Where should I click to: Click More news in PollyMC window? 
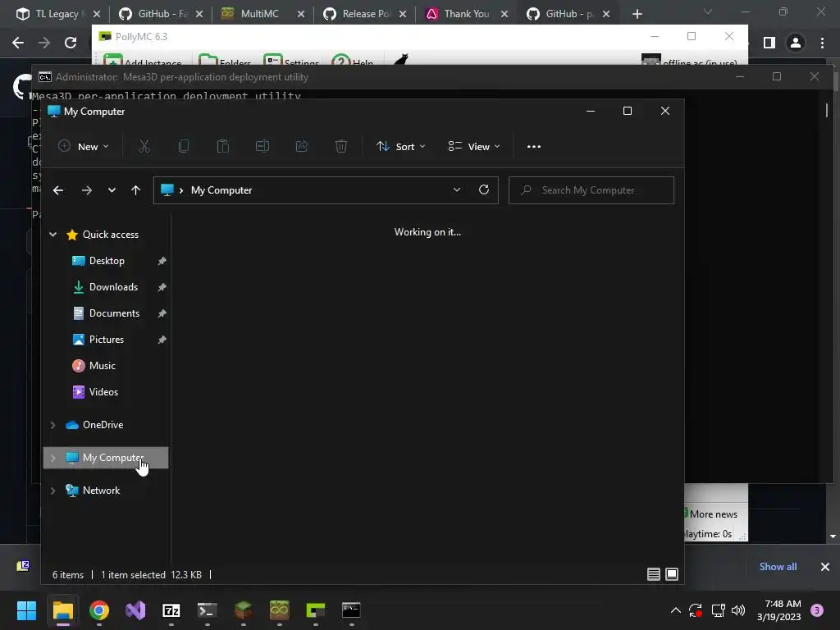(713, 514)
